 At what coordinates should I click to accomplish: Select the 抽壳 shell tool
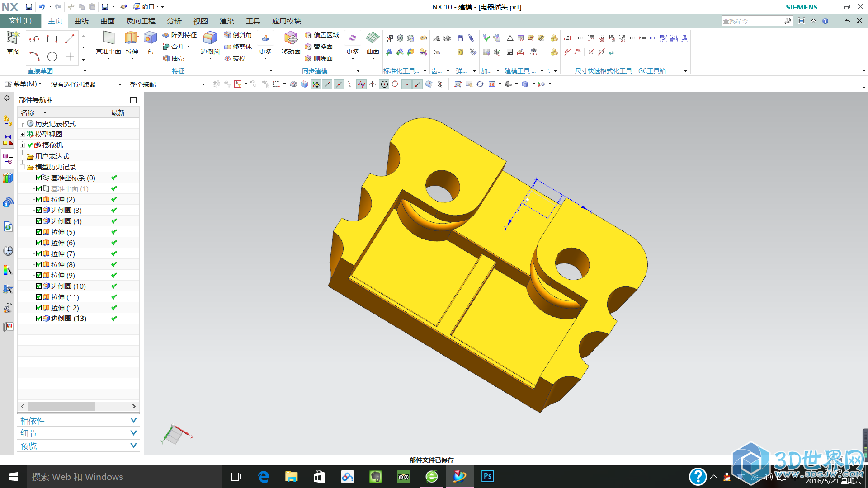(174, 58)
